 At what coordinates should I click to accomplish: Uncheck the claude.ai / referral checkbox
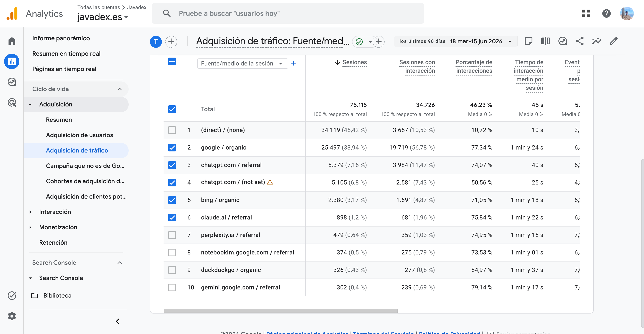tap(172, 218)
